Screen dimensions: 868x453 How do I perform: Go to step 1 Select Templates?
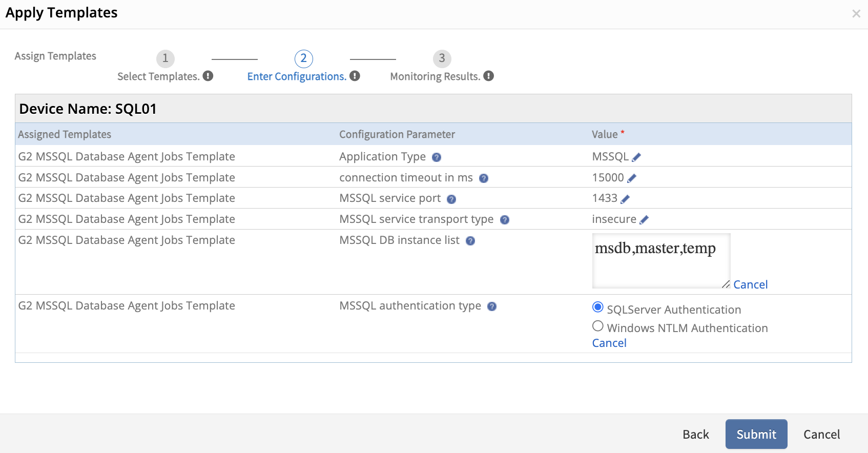165,59
